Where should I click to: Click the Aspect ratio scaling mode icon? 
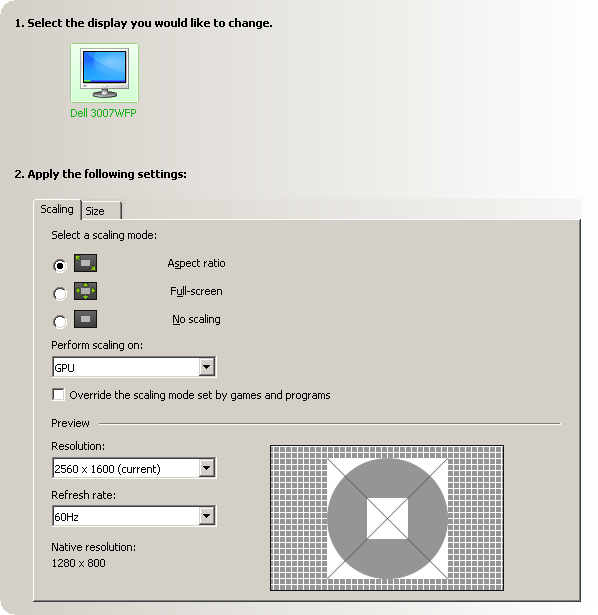(x=85, y=263)
